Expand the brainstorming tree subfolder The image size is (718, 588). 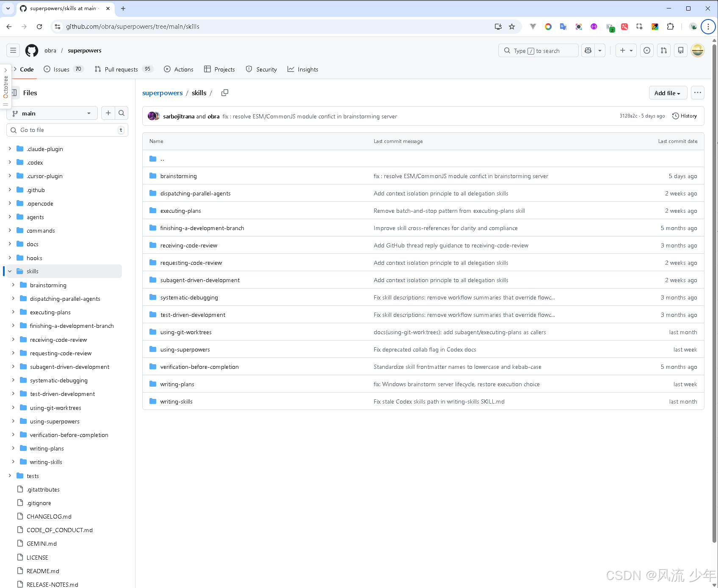pyautogui.click(x=13, y=285)
